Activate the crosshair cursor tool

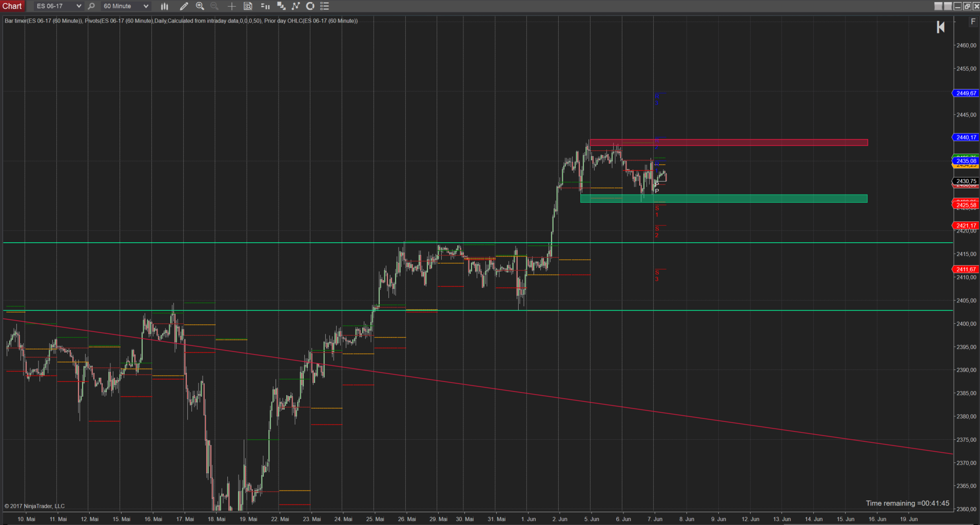(x=231, y=6)
